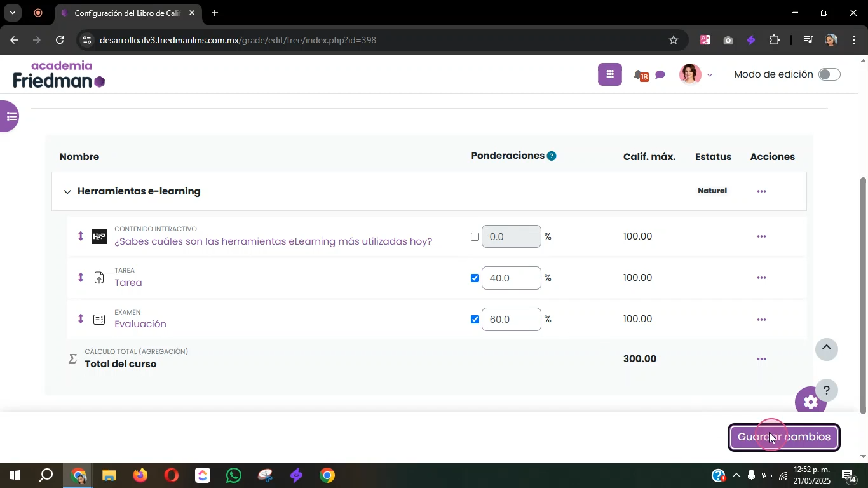This screenshot has height=488, width=868.
Task: Click the 300.00 total max grade
Action: [640, 359]
